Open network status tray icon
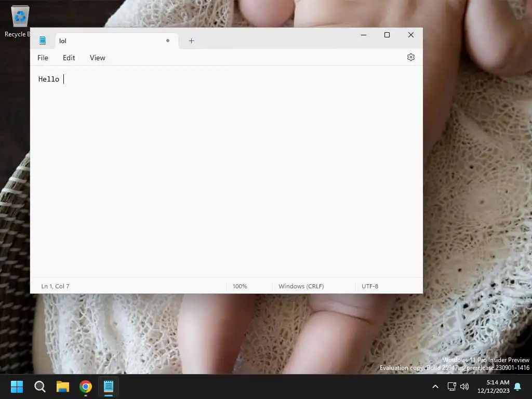 pos(451,387)
